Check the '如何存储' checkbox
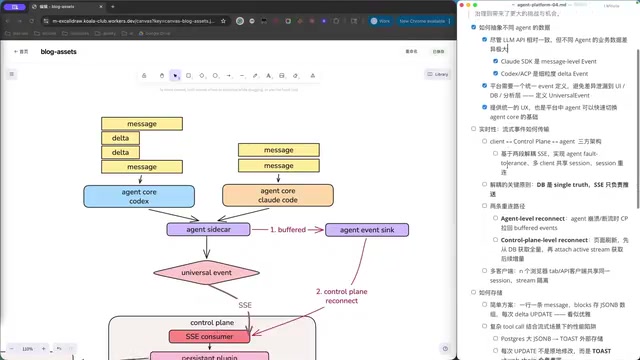The height and width of the screenshot is (360, 640). click(473, 292)
